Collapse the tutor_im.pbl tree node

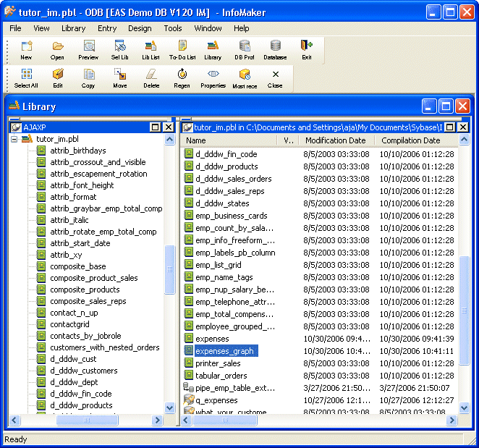pos(14,140)
